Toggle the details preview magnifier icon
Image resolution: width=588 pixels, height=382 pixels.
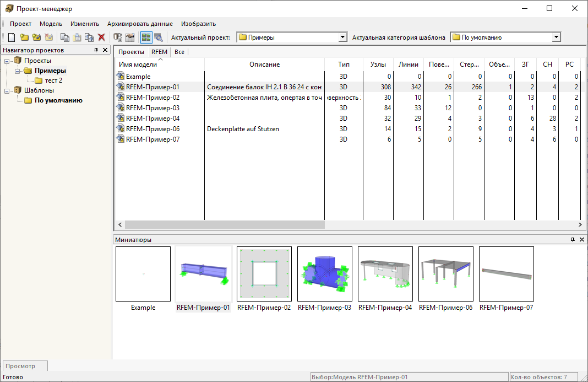[x=158, y=37]
